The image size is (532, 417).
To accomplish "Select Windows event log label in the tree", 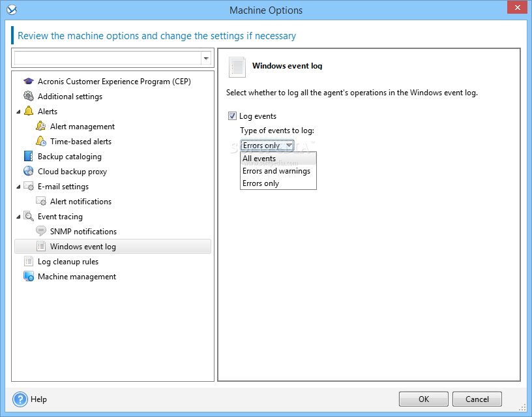I will point(83,247).
